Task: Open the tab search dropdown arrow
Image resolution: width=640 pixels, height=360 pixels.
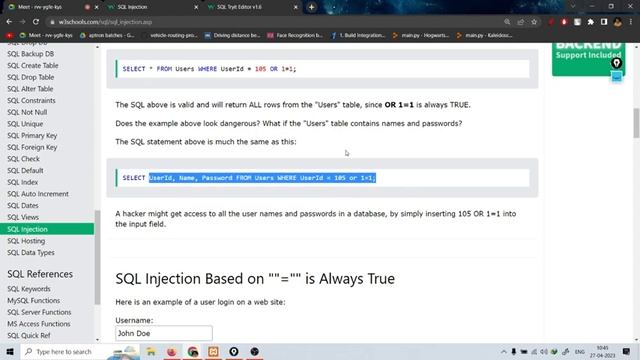Action: pyautogui.click(x=573, y=7)
